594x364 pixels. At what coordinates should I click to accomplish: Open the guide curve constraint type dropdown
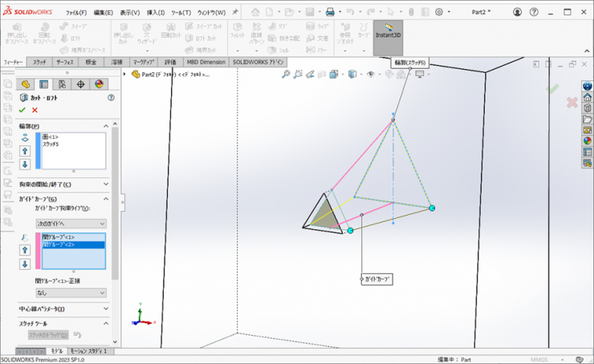point(71,223)
